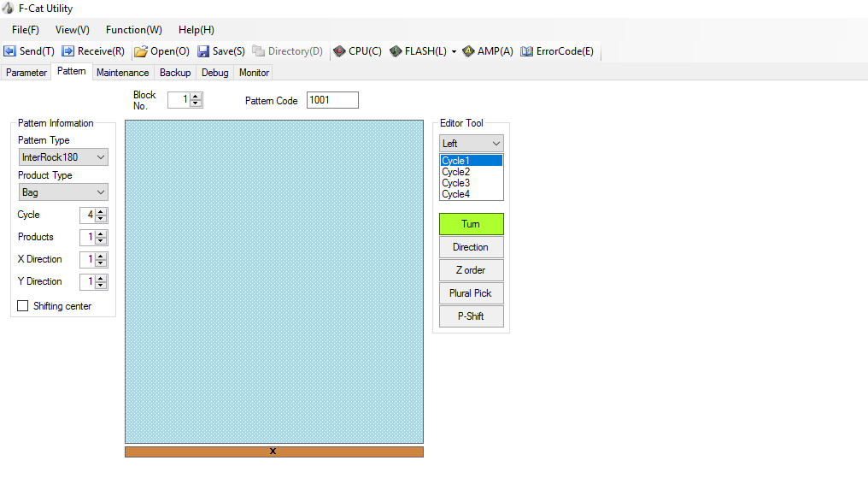Viewport: 868px width, 484px height.
Task: Increase the Products value
Action: (101, 233)
